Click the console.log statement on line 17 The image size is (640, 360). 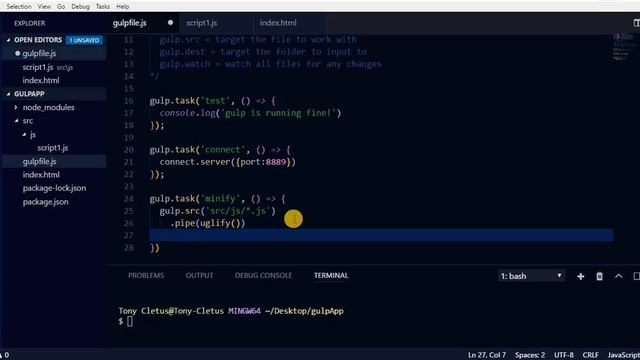pyautogui.click(x=250, y=113)
